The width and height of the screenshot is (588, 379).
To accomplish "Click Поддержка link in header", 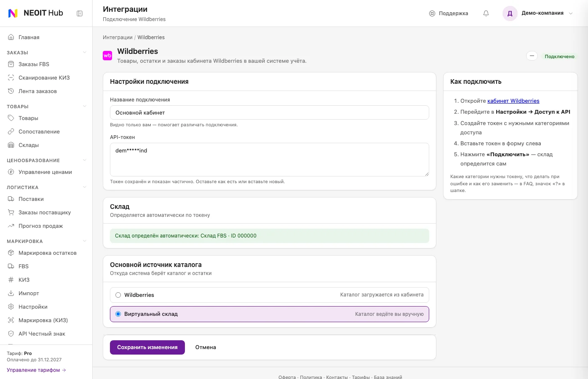I will pos(449,13).
